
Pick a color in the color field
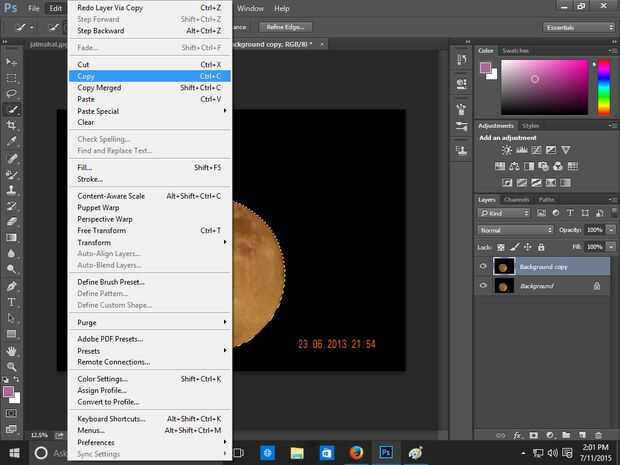pyautogui.click(x=545, y=86)
